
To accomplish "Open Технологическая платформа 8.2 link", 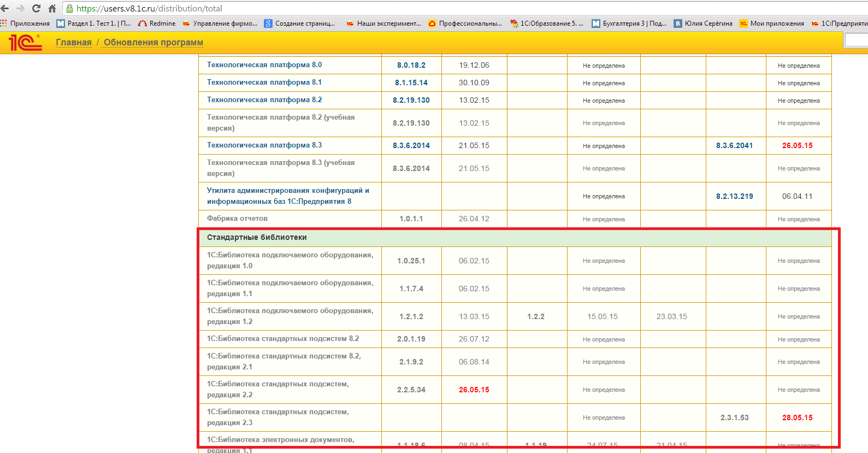I will pyautogui.click(x=264, y=100).
